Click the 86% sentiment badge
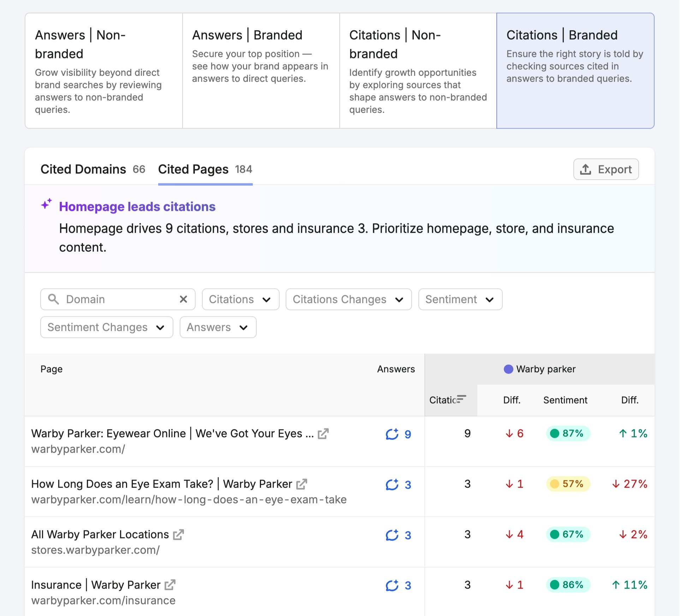The image size is (680, 616). click(568, 585)
